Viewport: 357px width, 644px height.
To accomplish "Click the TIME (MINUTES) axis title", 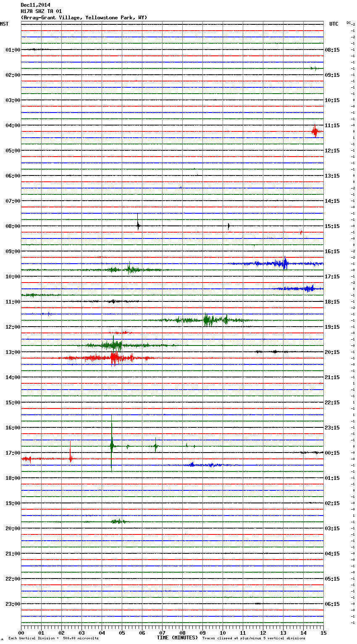I will point(177,638).
